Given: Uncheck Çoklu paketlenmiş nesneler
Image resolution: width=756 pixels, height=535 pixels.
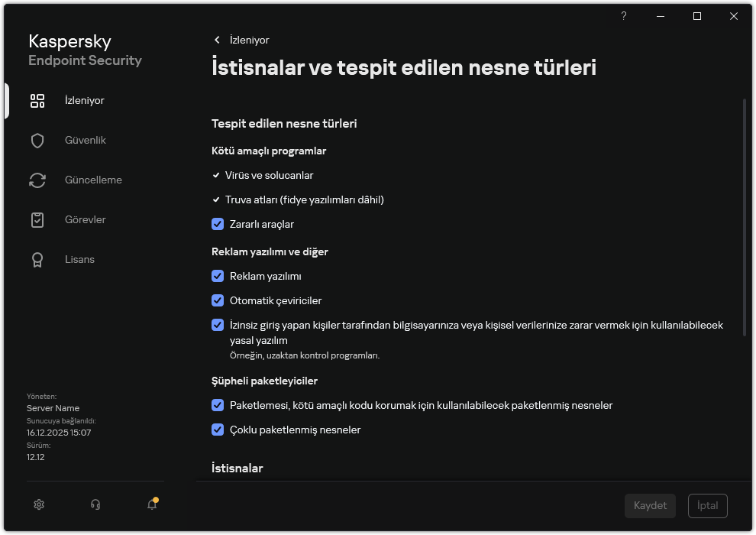Looking at the screenshot, I should pos(218,430).
